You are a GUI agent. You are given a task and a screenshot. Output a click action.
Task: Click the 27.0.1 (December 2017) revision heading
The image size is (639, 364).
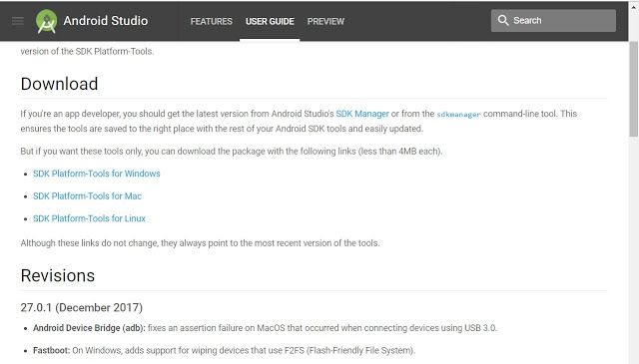pyautogui.click(x=82, y=307)
